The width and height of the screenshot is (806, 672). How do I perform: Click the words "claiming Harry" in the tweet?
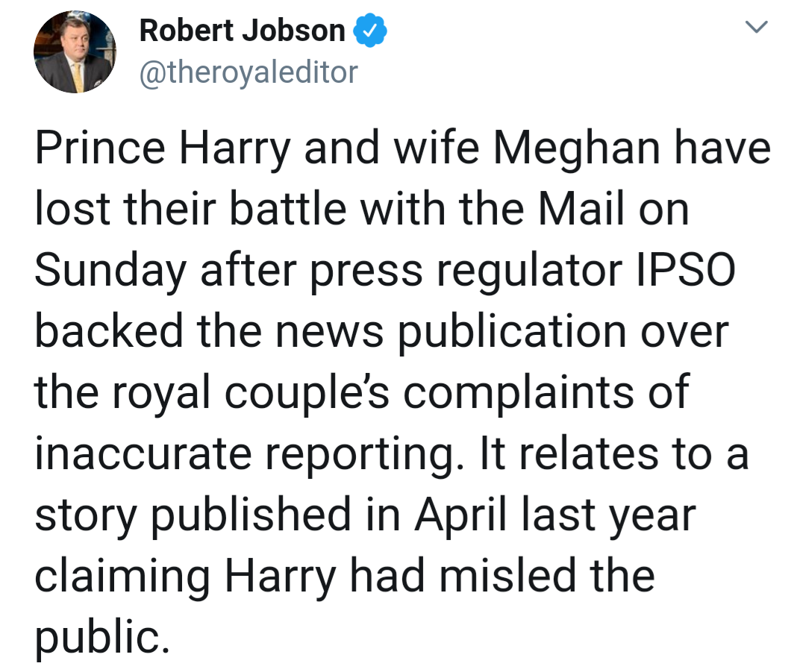[192, 577]
